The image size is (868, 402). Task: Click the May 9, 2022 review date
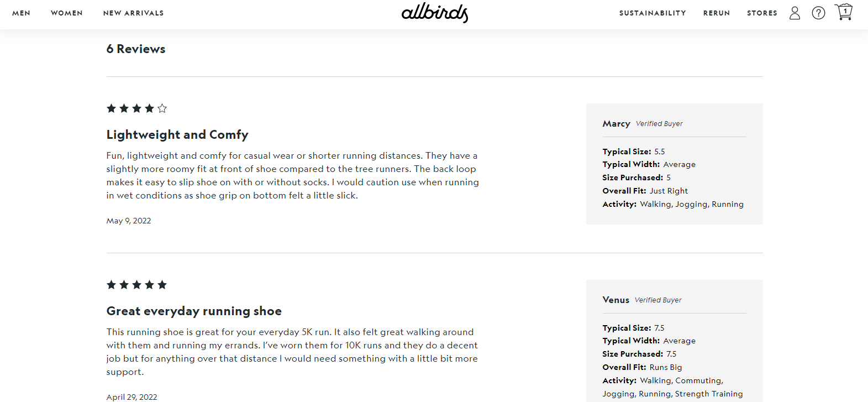pyautogui.click(x=128, y=220)
